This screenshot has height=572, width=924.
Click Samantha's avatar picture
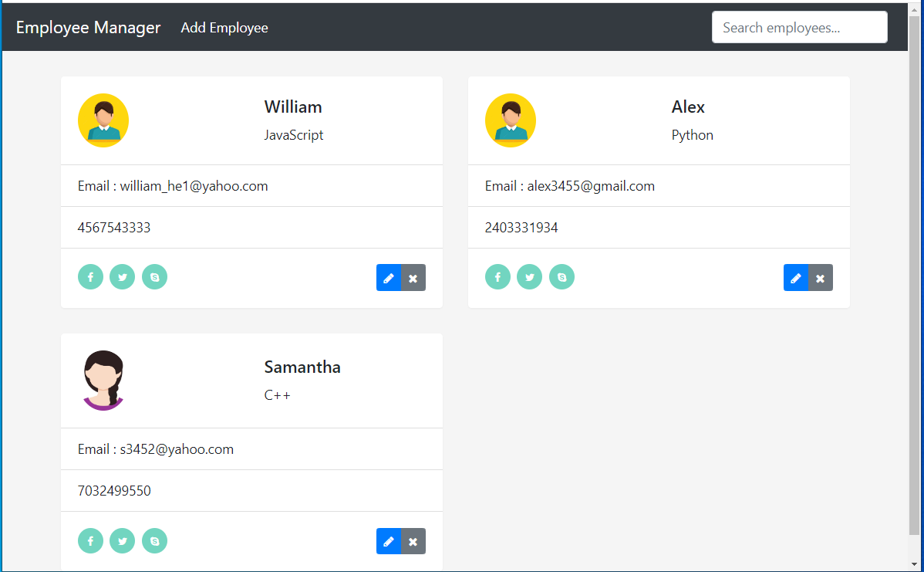click(103, 380)
